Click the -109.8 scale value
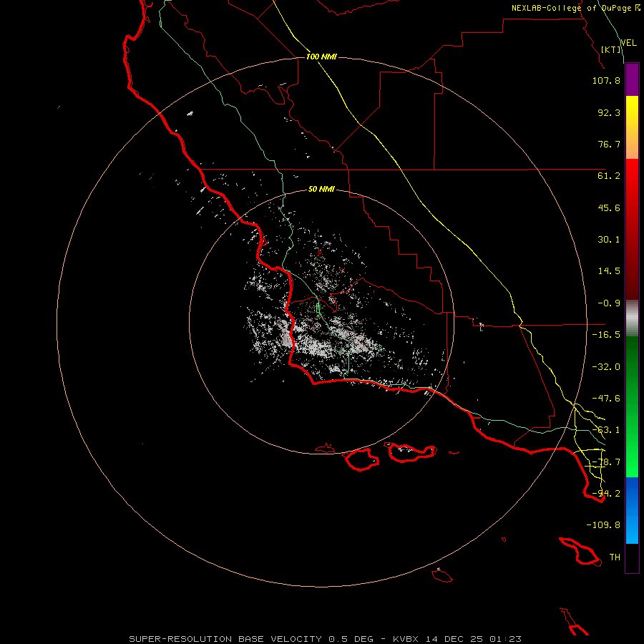The height and width of the screenshot is (644, 644). (603, 525)
